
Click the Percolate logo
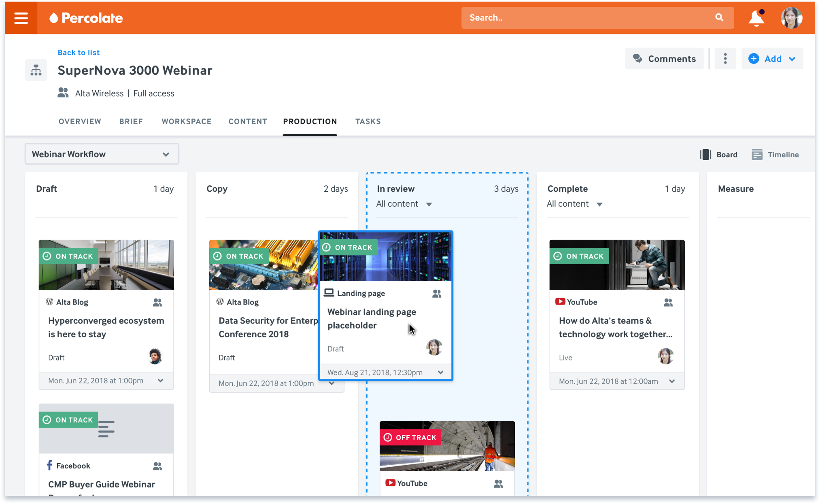click(86, 18)
